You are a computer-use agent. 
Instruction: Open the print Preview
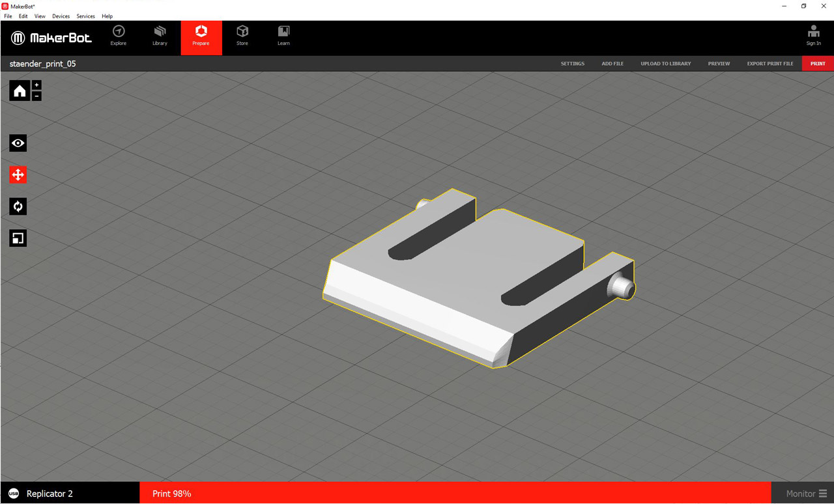(719, 64)
